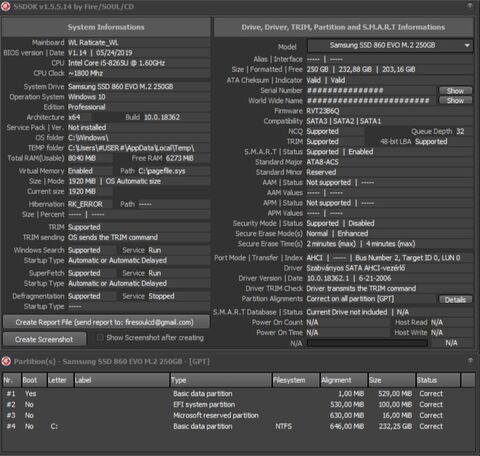480x456 pixels.
Task: Select Microsoft reserved partition row
Action: pyautogui.click(x=238, y=415)
